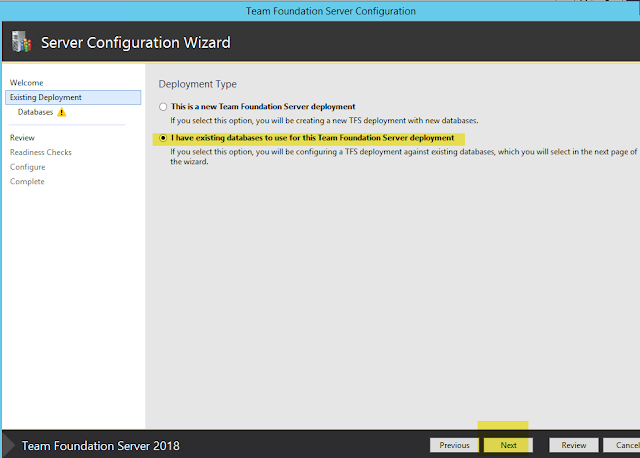Click the Cancel button
The height and width of the screenshot is (458, 640).
tap(622, 445)
